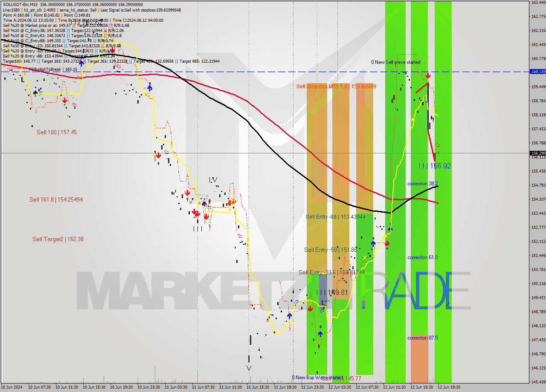Viewport: 546px width, 392px height.
Task: Select the 'correction 61.8' label
Action: [x=422, y=257]
